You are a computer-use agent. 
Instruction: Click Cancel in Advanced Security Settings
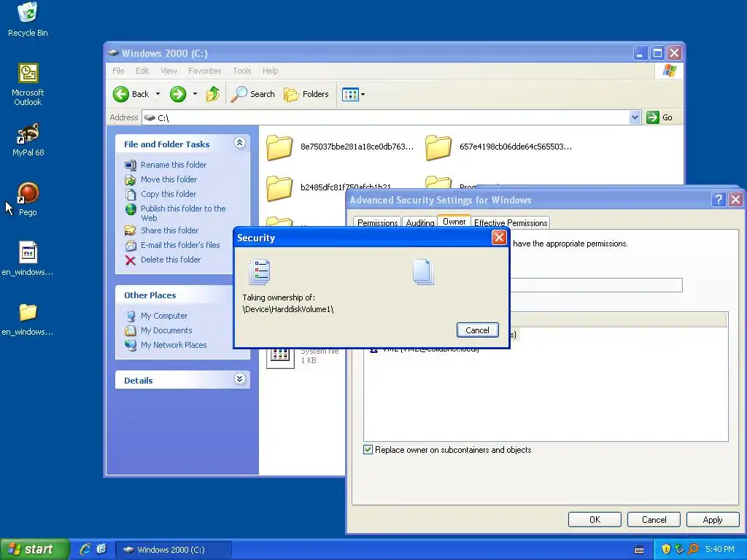coord(654,519)
